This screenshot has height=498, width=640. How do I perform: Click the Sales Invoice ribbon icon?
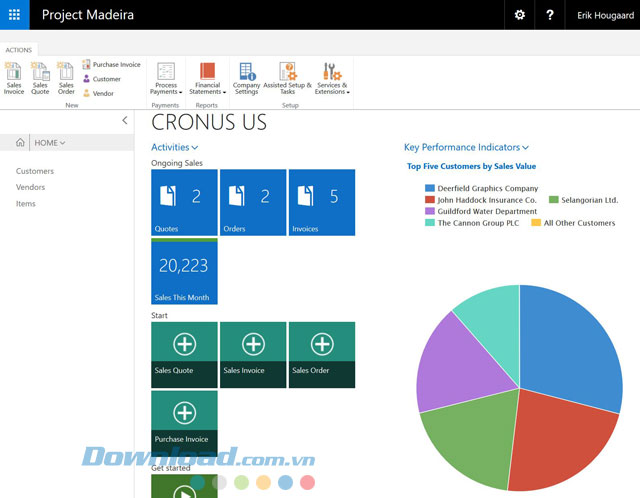point(14,77)
